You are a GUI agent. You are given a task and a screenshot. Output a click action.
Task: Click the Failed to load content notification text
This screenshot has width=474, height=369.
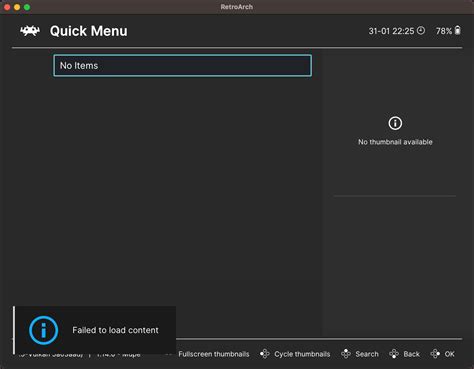pos(115,330)
